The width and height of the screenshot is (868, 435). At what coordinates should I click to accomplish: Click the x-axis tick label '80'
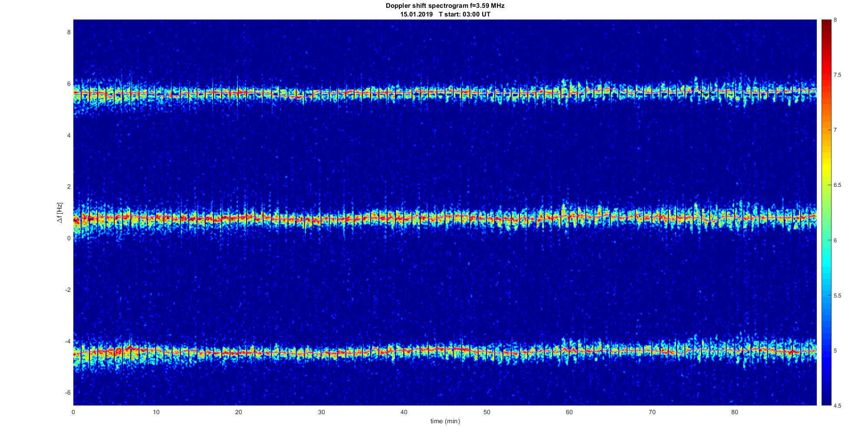click(734, 412)
